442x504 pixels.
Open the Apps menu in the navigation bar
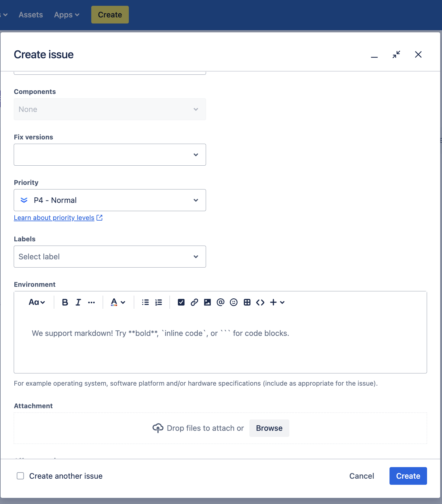pos(66,14)
